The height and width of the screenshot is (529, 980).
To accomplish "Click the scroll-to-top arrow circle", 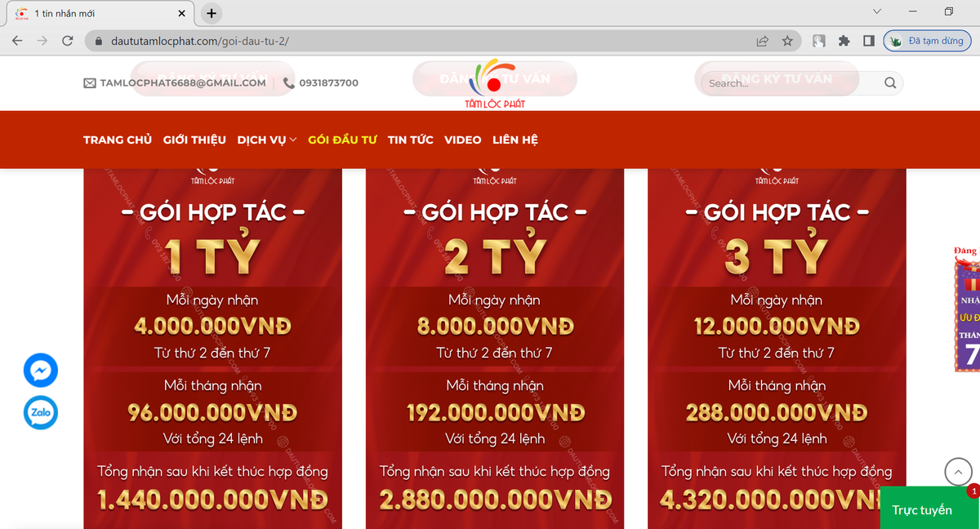I will coord(958,472).
